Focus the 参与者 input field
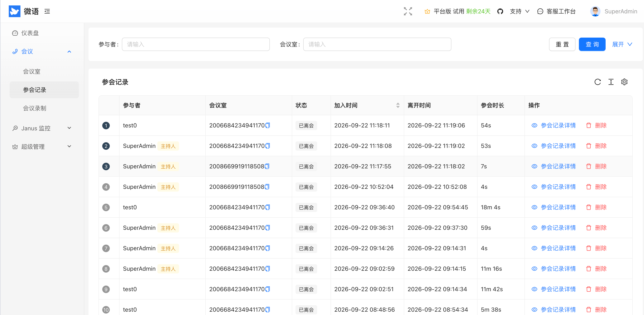Image resolution: width=644 pixels, height=315 pixels. [x=196, y=44]
